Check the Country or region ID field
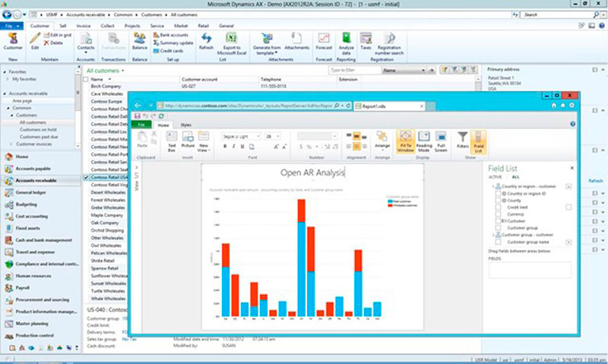The height and width of the screenshot is (364, 608). pos(499,194)
